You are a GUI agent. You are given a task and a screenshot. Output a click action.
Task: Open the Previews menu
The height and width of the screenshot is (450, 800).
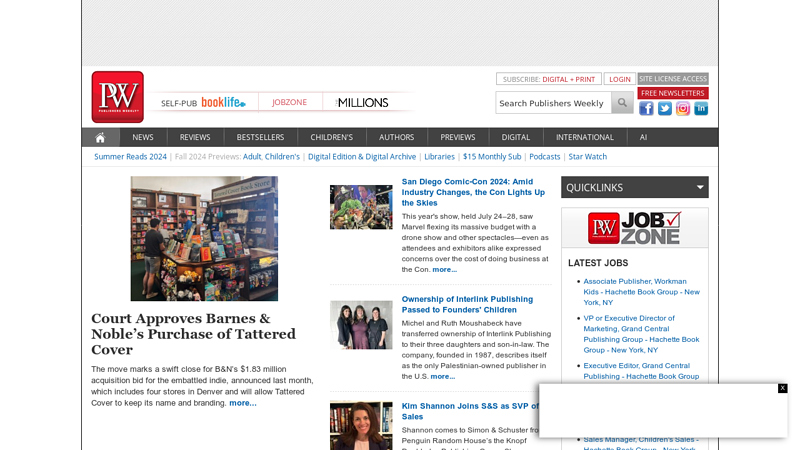(458, 137)
